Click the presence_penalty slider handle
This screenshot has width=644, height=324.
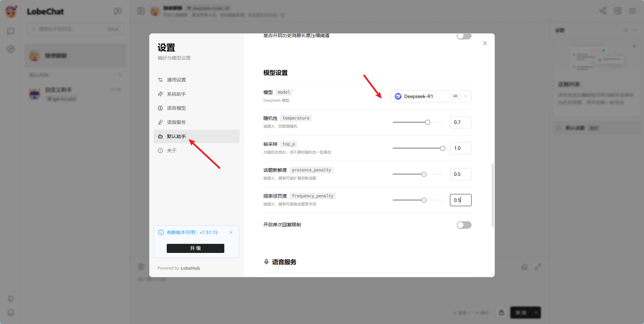424,174
